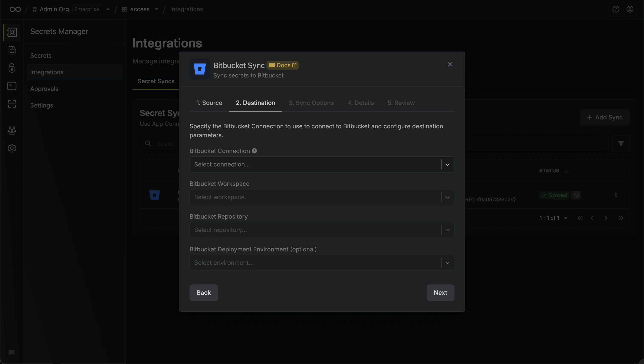Image resolution: width=644 pixels, height=364 pixels.
Task: Switch to the 4. Details step tab
Action: pos(360,103)
